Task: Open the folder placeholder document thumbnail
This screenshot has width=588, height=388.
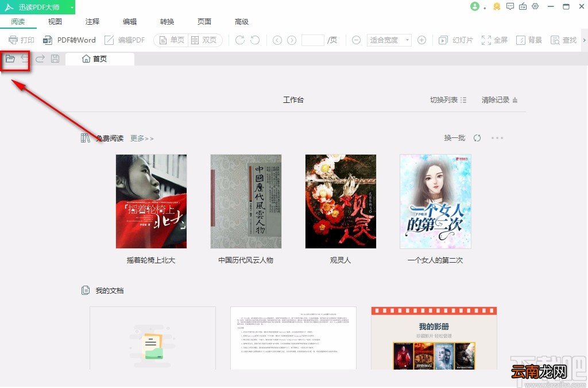Action: tap(153, 338)
